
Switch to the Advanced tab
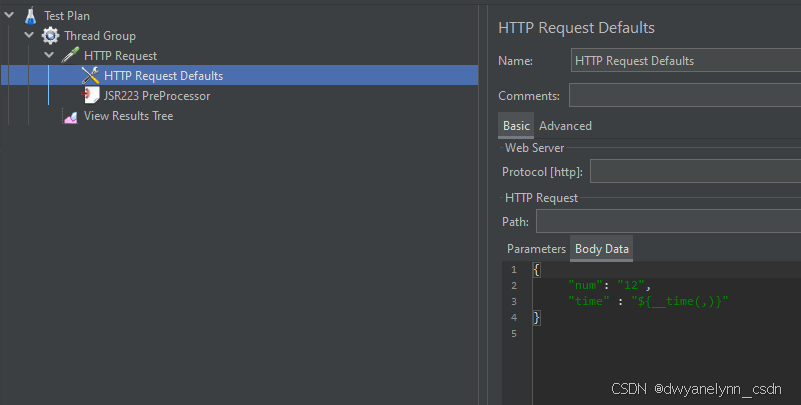[x=565, y=126]
